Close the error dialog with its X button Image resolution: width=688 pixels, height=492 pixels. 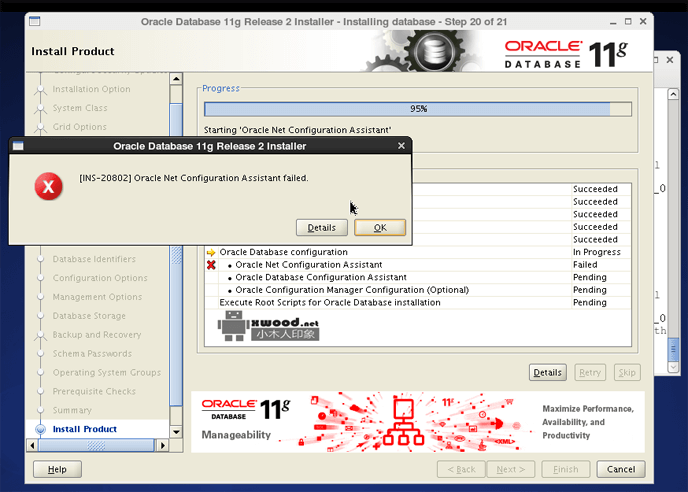(402, 146)
